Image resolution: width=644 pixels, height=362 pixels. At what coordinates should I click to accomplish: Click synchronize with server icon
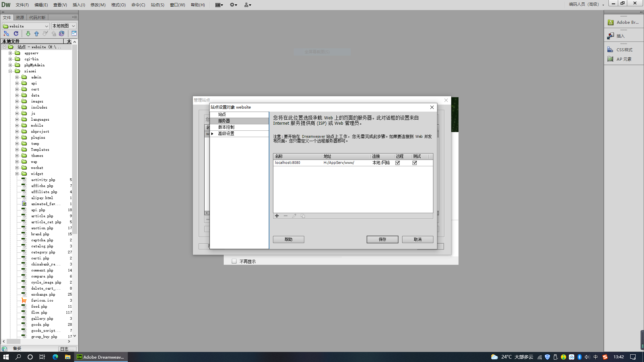pyautogui.click(x=62, y=34)
